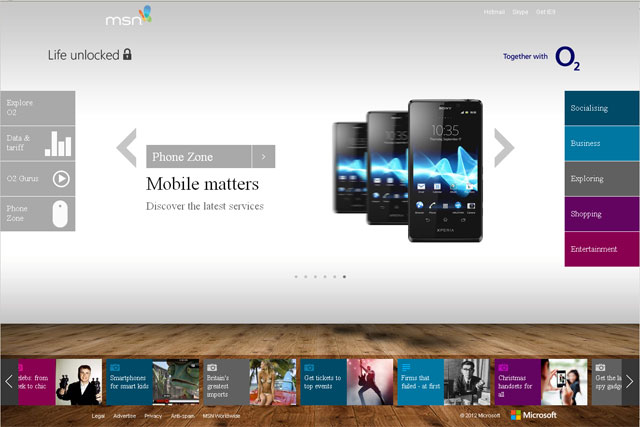Click the © 2012 Microsoft notice
Image resolution: width=640 pixels, height=427 pixels.
[480, 416]
